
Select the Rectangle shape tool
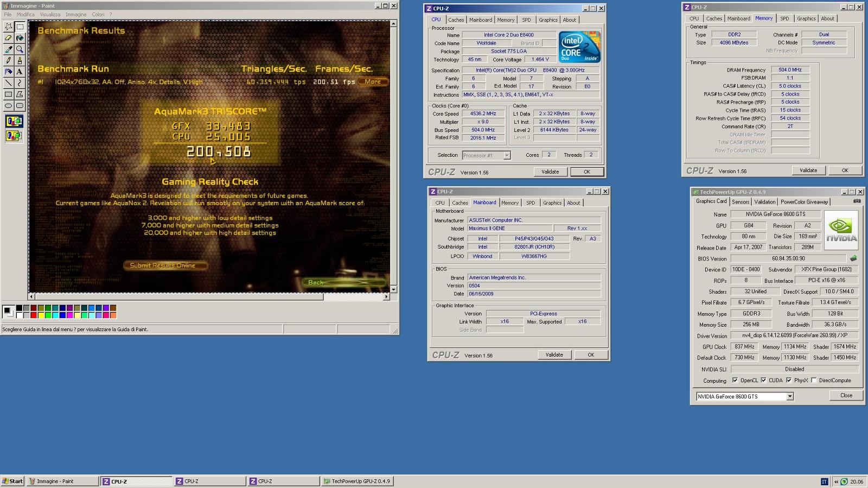[9, 94]
